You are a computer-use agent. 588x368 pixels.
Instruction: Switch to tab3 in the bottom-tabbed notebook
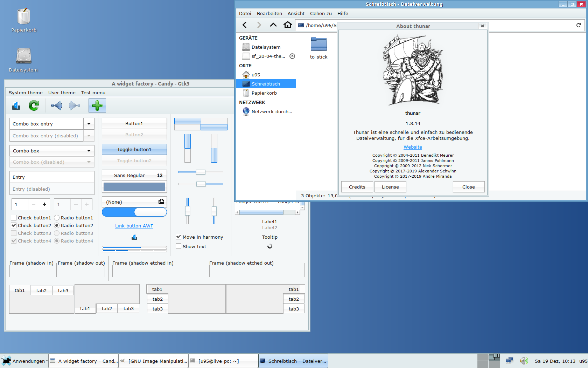(128, 308)
